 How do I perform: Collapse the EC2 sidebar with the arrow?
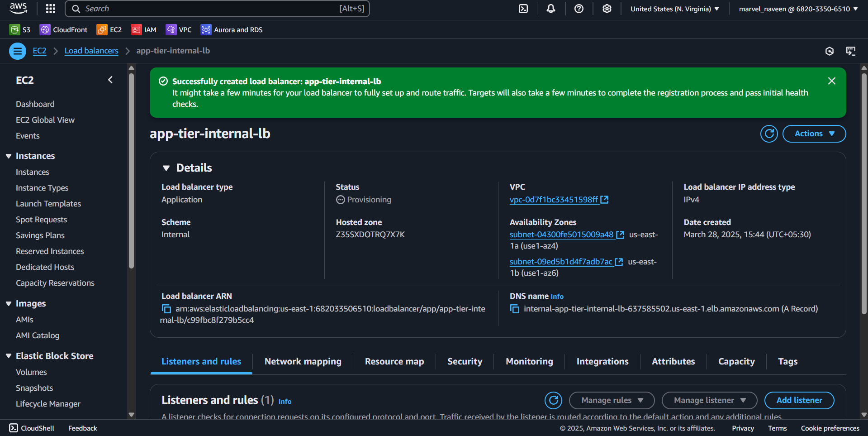(110, 80)
